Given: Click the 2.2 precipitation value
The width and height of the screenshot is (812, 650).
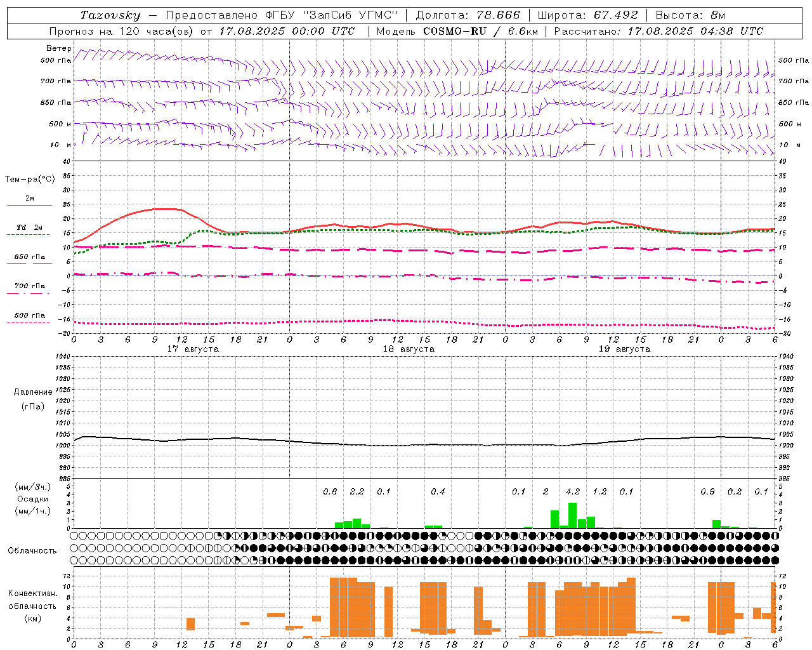Looking at the screenshot, I should click(x=357, y=492).
